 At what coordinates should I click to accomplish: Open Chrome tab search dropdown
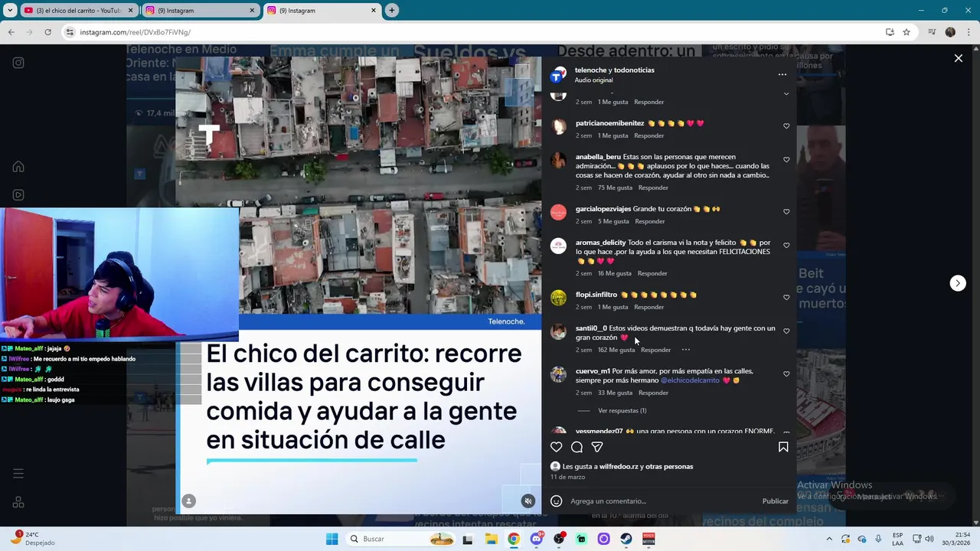[x=10, y=10]
